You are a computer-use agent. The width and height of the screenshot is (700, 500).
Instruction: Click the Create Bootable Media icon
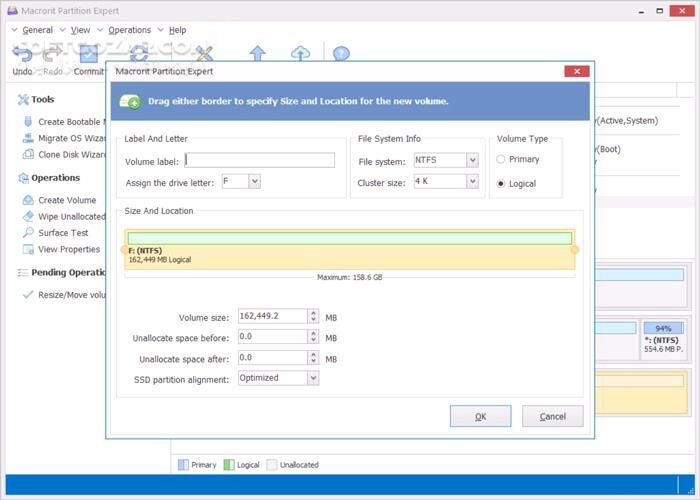click(x=28, y=121)
